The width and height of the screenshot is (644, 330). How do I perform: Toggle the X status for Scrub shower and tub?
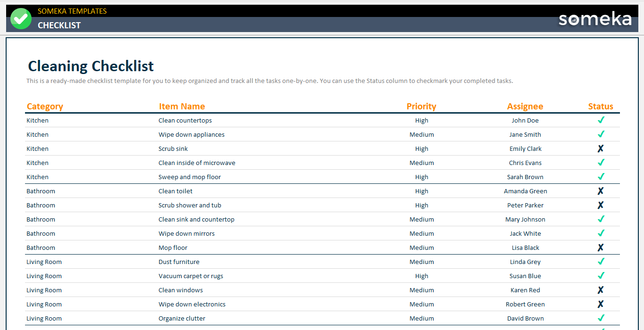(x=601, y=205)
